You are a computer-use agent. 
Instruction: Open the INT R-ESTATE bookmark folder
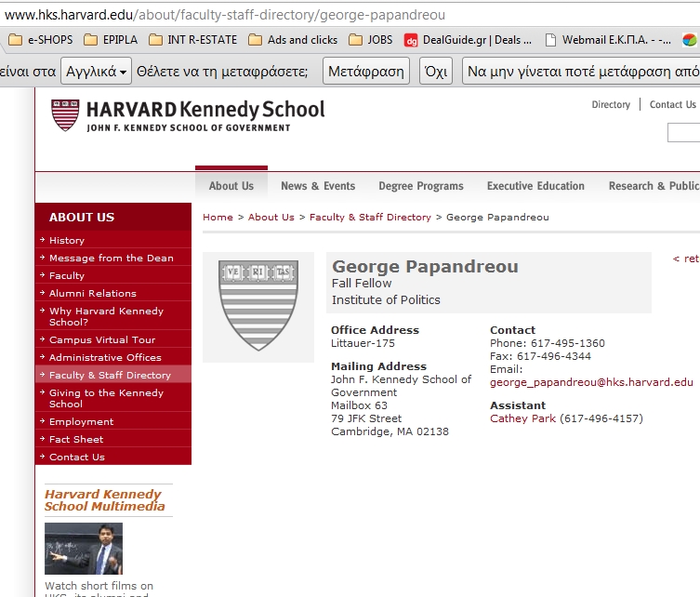[x=192, y=40]
